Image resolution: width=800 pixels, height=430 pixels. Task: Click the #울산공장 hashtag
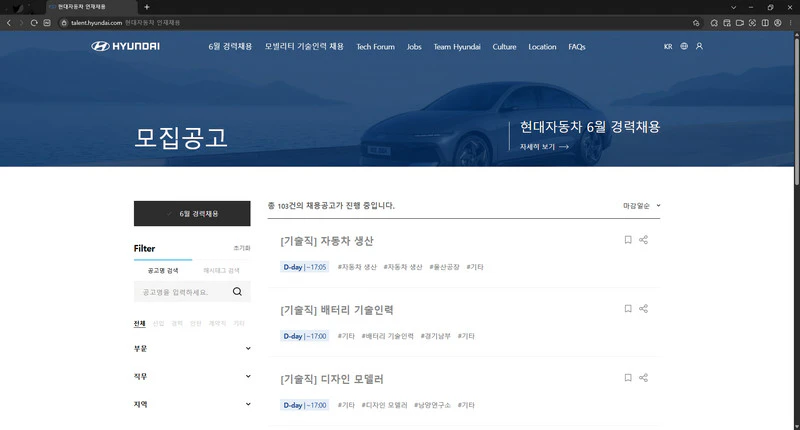coord(444,267)
